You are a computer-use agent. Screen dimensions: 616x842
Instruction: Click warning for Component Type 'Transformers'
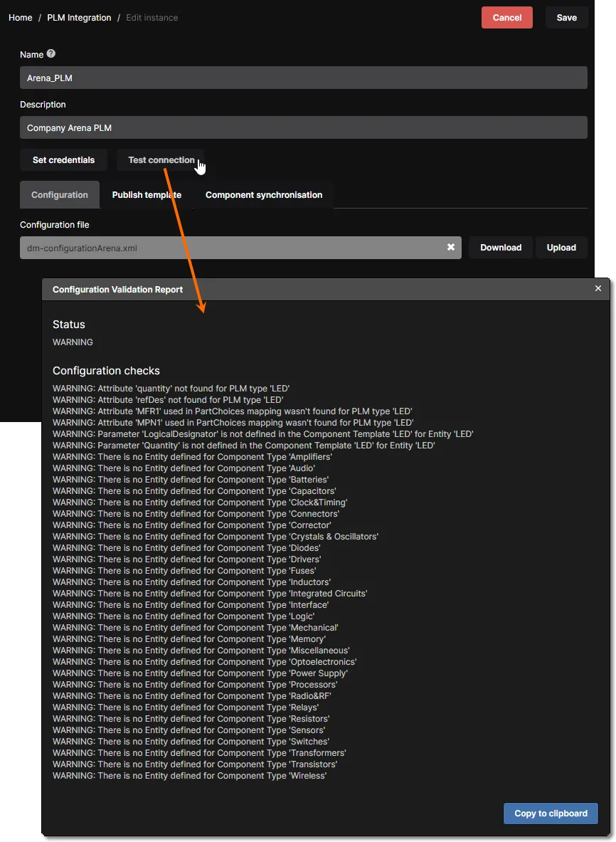coord(200,752)
